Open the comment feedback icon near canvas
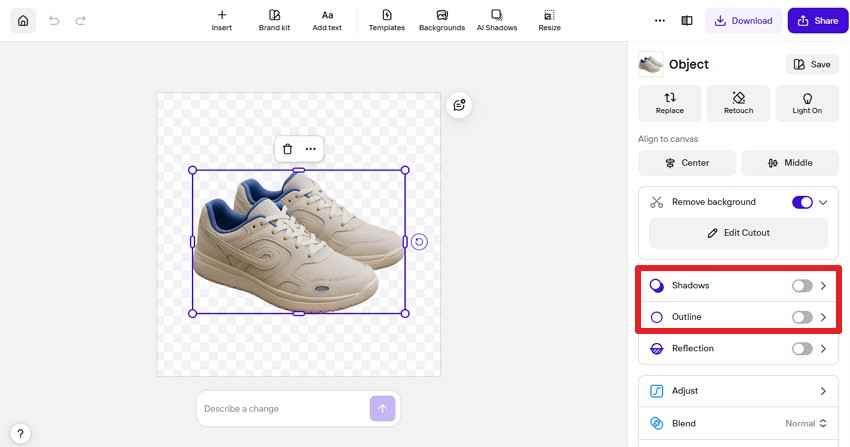 pyautogui.click(x=459, y=105)
